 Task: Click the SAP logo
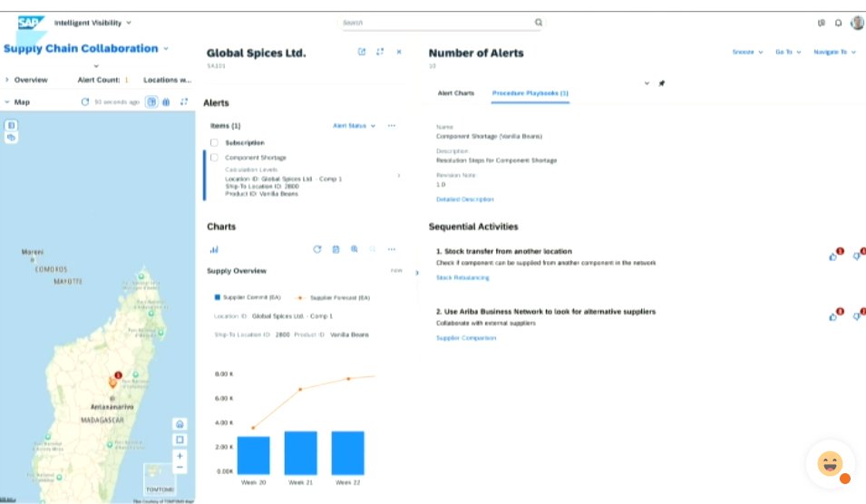tap(29, 23)
